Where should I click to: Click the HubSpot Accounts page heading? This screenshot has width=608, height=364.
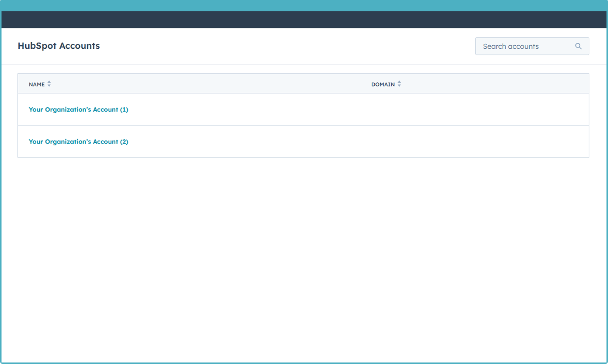pyautogui.click(x=59, y=46)
